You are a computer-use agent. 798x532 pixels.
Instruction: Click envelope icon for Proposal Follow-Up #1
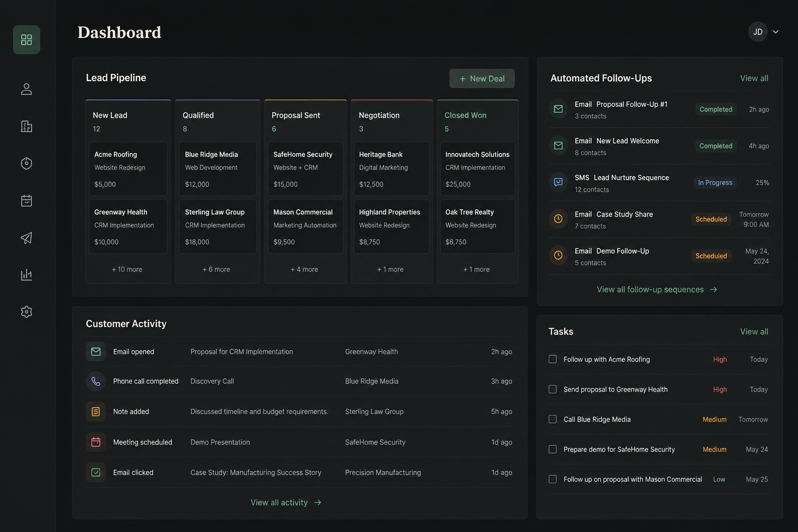tap(558, 109)
